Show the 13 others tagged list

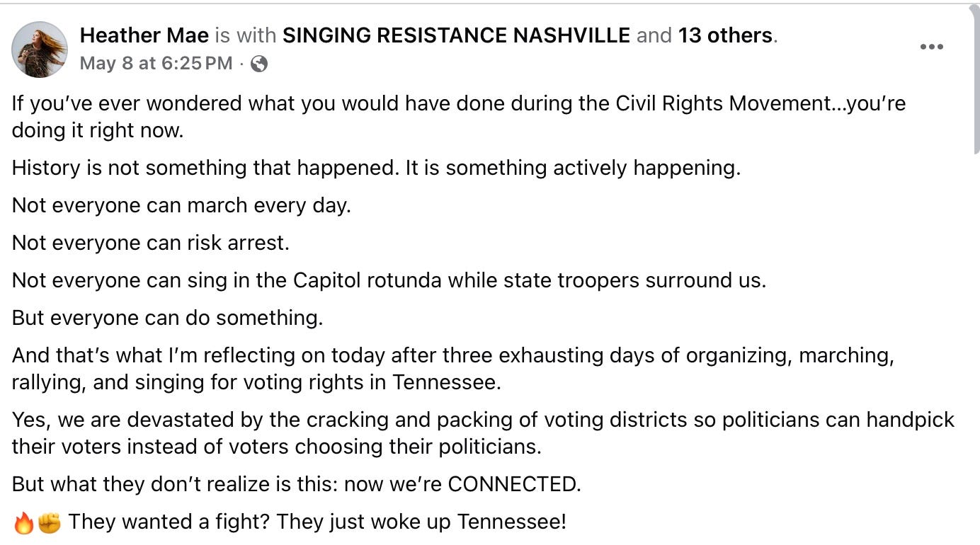[x=725, y=35]
